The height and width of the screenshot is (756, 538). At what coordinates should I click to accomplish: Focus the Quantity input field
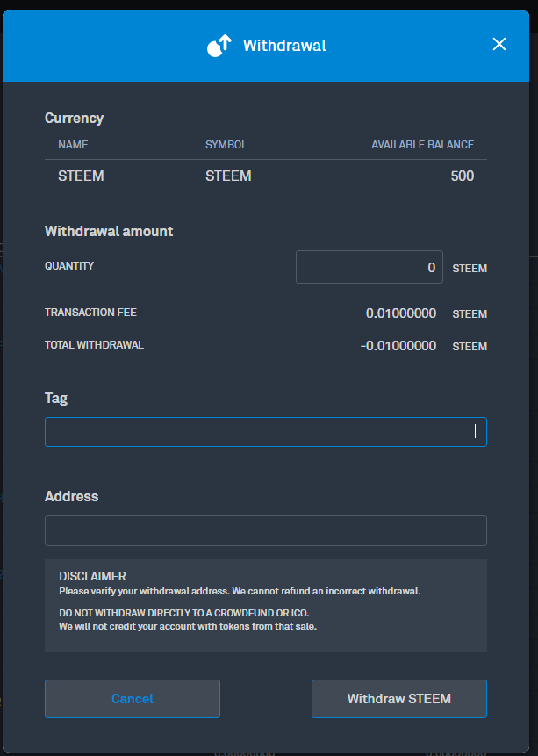pos(369,267)
